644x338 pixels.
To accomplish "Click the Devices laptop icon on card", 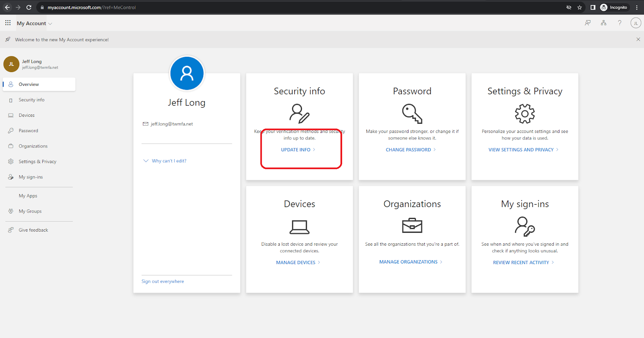I will click(299, 227).
